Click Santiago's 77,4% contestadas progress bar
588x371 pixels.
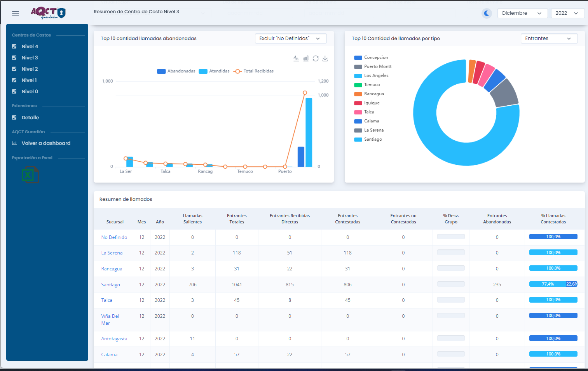(x=548, y=284)
